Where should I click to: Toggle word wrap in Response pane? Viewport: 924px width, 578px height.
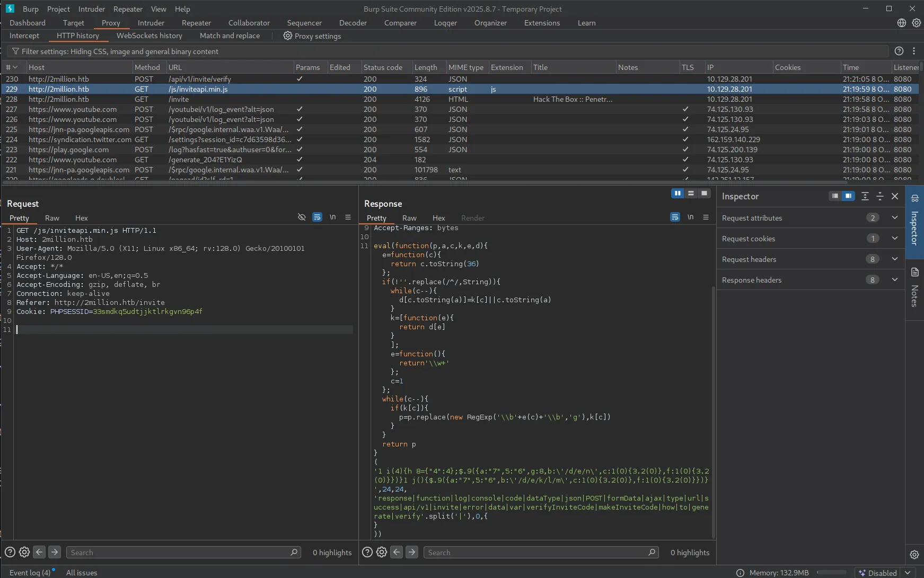click(x=675, y=217)
